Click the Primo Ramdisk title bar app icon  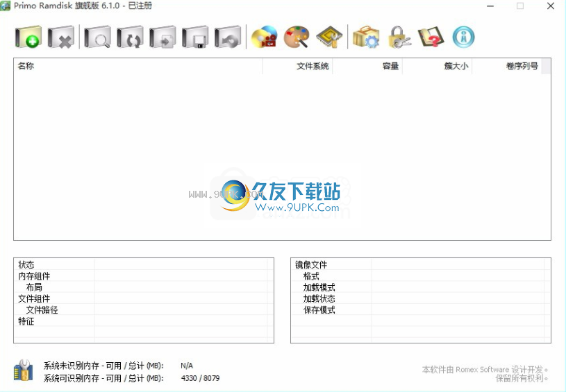(x=6, y=6)
